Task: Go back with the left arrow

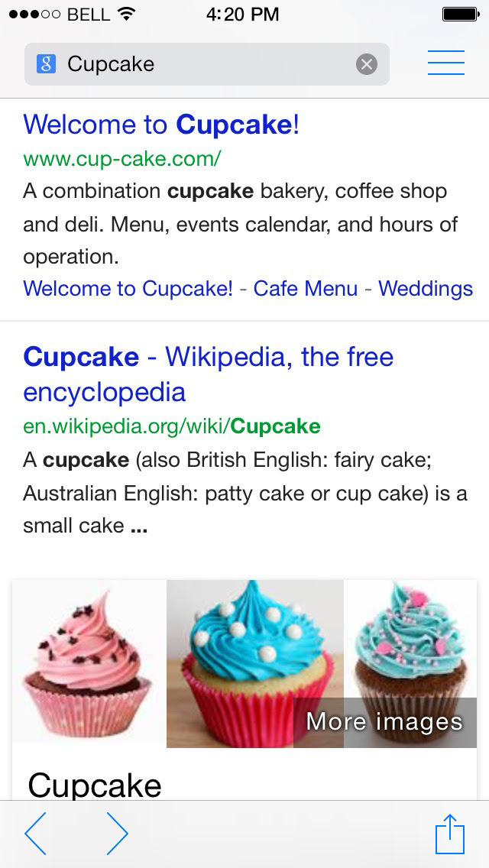Action: pyautogui.click(x=35, y=834)
